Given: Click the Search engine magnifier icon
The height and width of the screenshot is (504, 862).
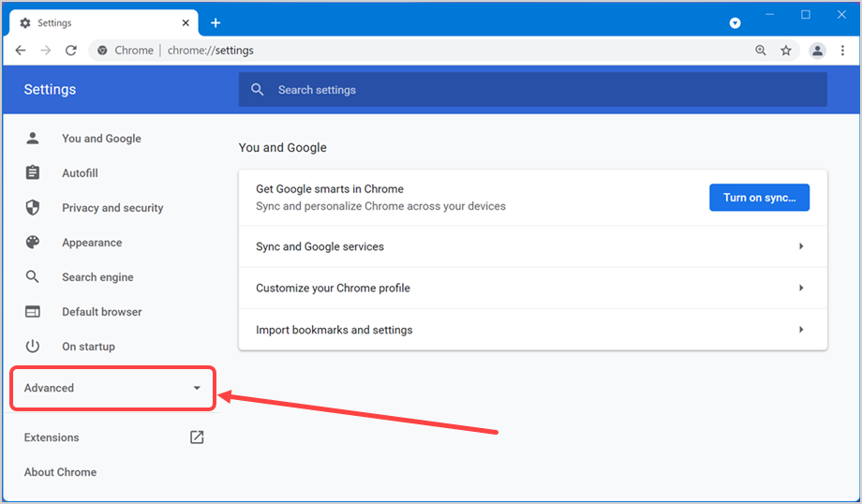Looking at the screenshot, I should tap(33, 276).
